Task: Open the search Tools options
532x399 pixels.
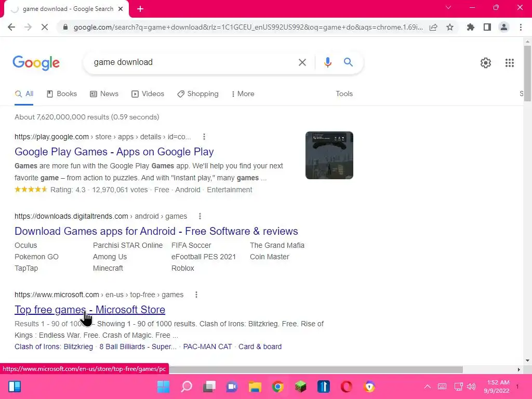Action: (344, 94)
